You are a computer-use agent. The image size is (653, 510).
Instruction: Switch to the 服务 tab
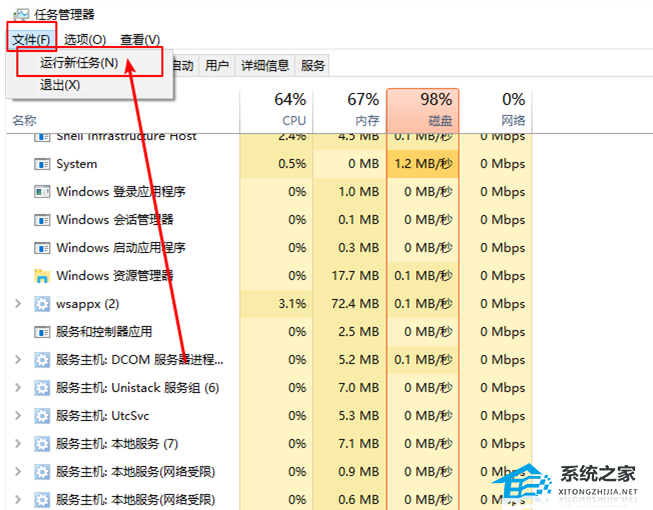[313, 66]
